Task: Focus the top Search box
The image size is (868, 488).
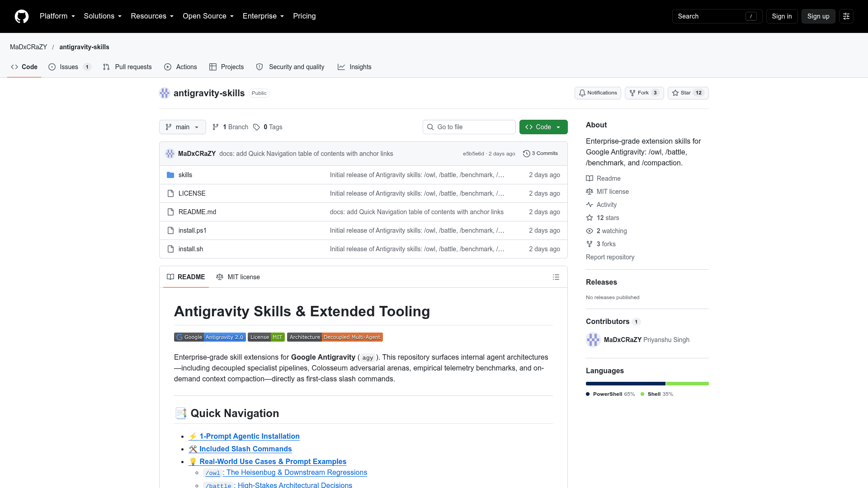Action: [717, 16]
